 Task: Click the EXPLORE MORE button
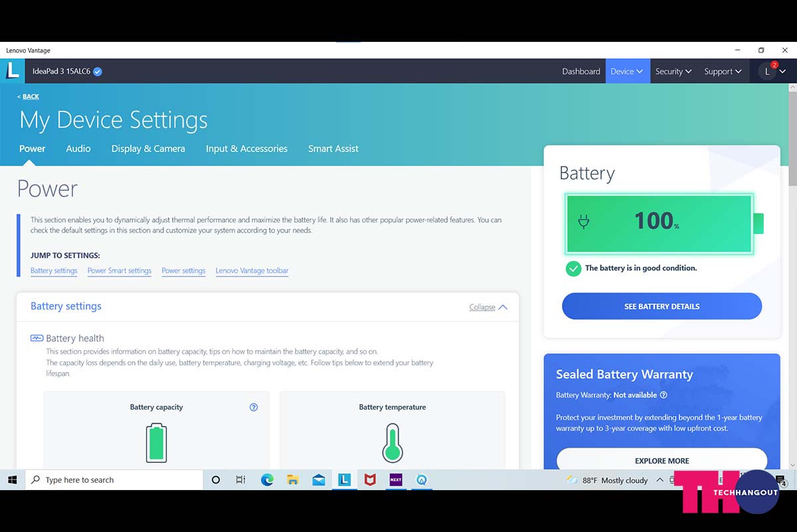coord(662,460)
